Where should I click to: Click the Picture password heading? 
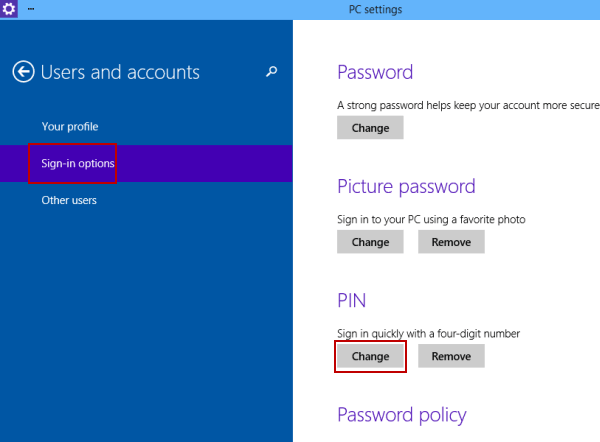pos(406,187)
